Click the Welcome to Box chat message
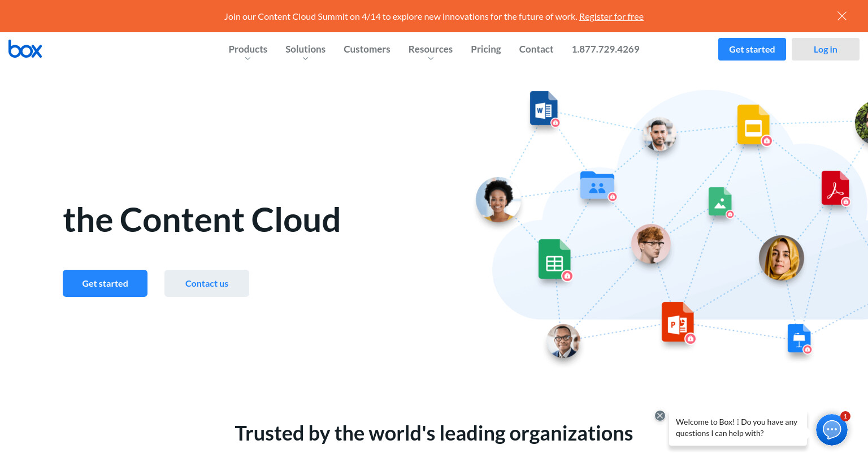 [738, 428]
